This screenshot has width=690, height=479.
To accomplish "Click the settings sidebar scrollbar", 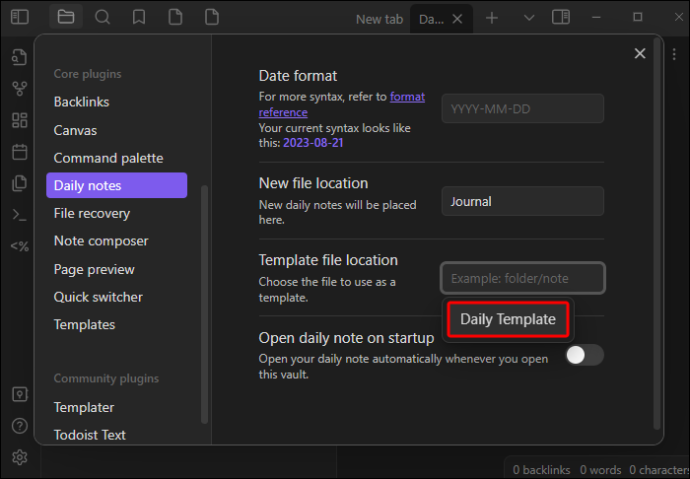I will pyautogui.click(x=204, y=304).
